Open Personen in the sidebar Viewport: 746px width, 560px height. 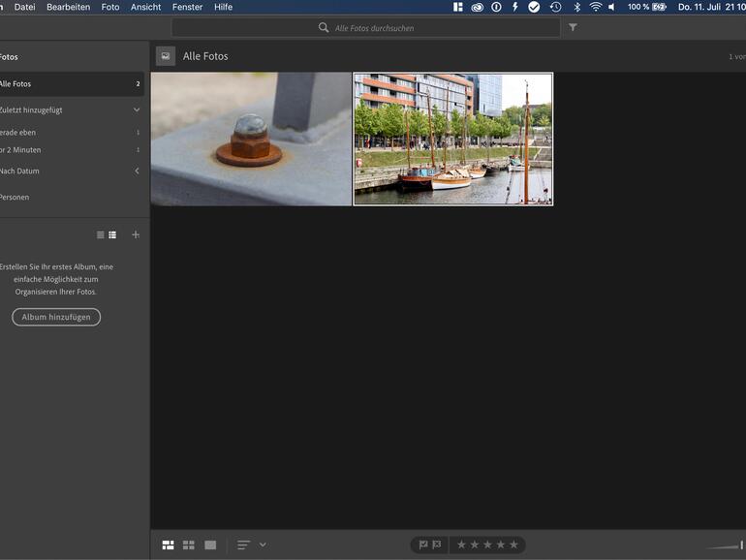pos(15,197)
